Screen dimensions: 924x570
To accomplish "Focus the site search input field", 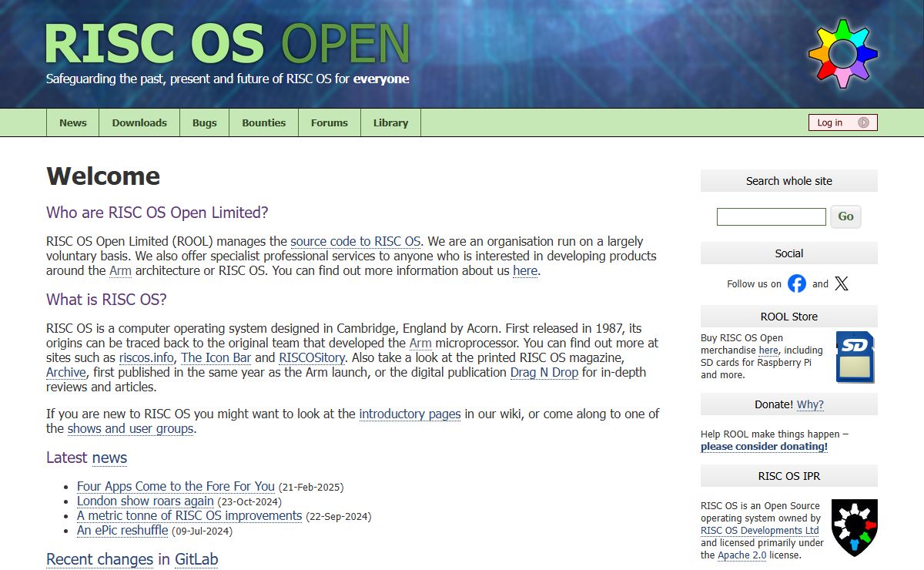I will click(771, 216).
